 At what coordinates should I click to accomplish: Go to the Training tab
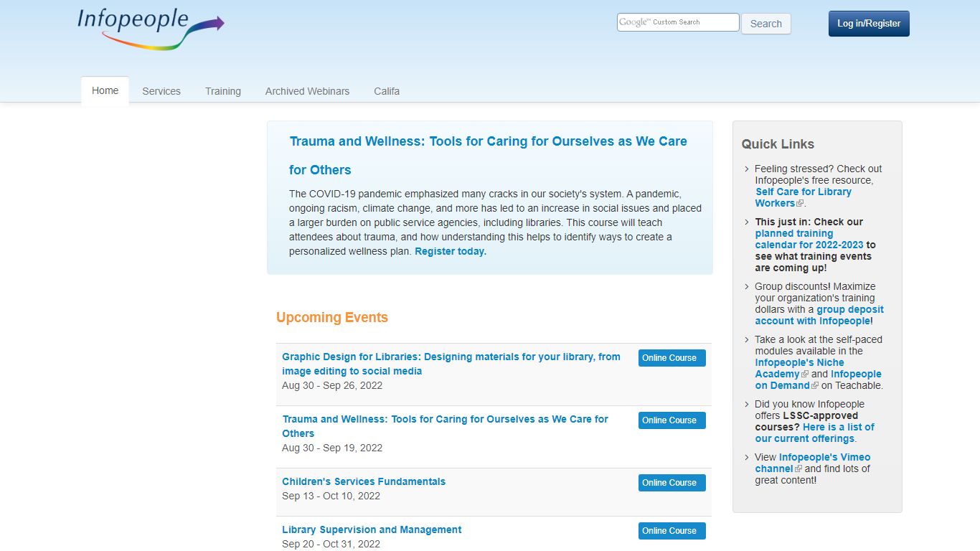pyautogui.click(x=223, y=91)
